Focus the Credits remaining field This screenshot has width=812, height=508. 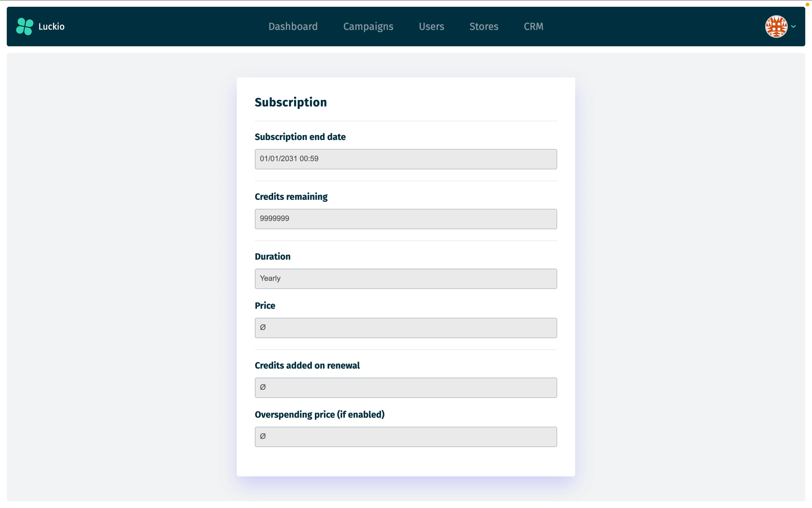(x=406, y=219)
